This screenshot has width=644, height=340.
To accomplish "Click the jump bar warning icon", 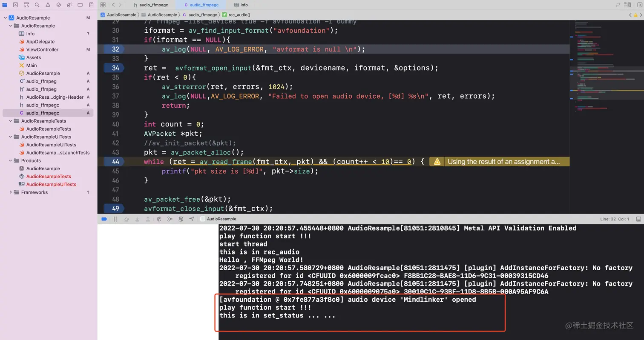I will point(635,15).
